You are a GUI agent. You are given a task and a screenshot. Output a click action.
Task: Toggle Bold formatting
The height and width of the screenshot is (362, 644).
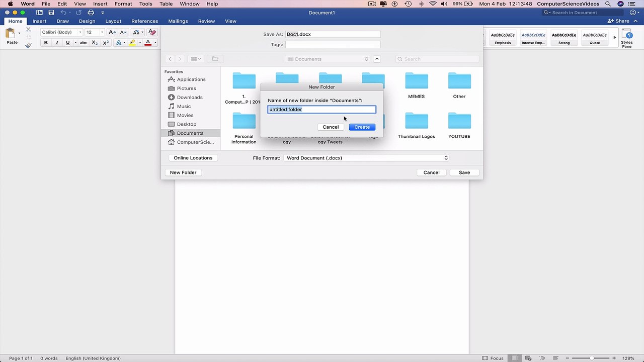tap(46, 43)
